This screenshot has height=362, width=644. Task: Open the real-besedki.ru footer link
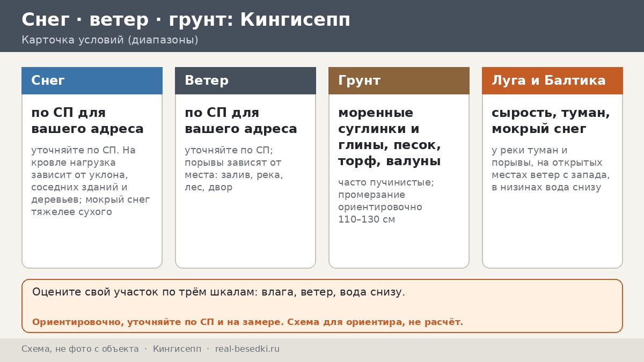[x=247, y=349]
